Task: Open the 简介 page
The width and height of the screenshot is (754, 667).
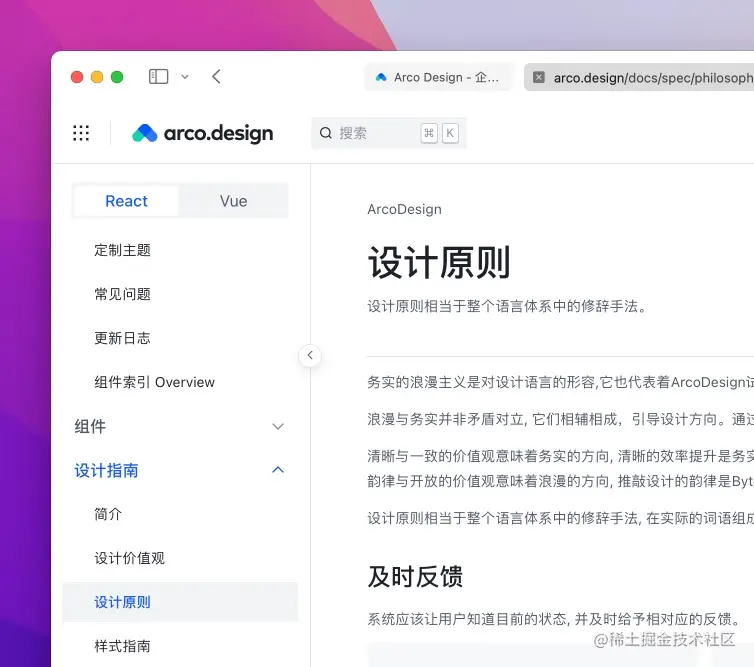Action: (108, 514)
